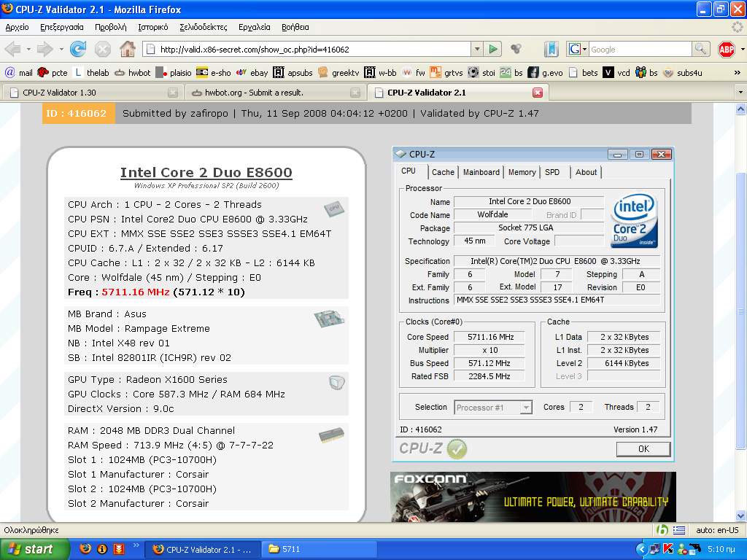Open the Σελιδοδείκτες menu
747x560 pixels.
pyautogui.click(x=204, y=27)
